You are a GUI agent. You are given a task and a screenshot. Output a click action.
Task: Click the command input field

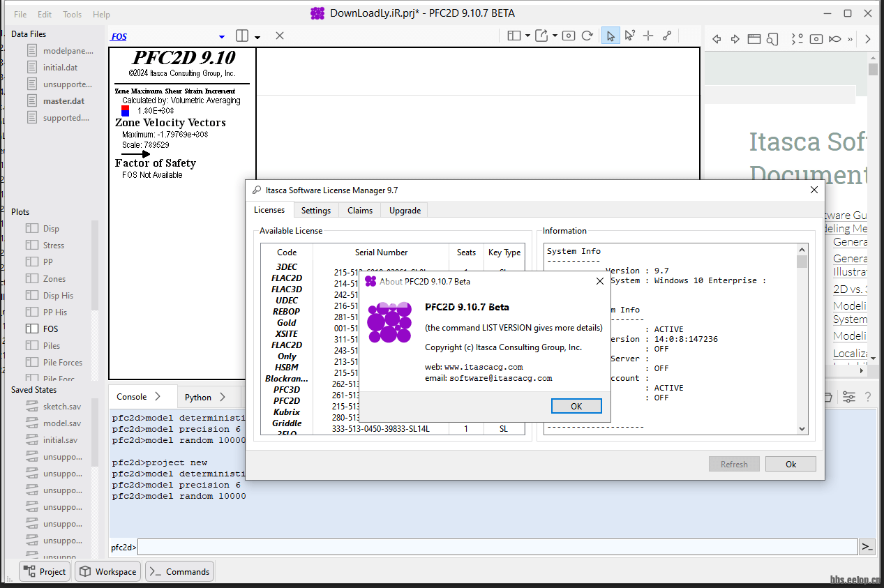[x=497, y=547]
